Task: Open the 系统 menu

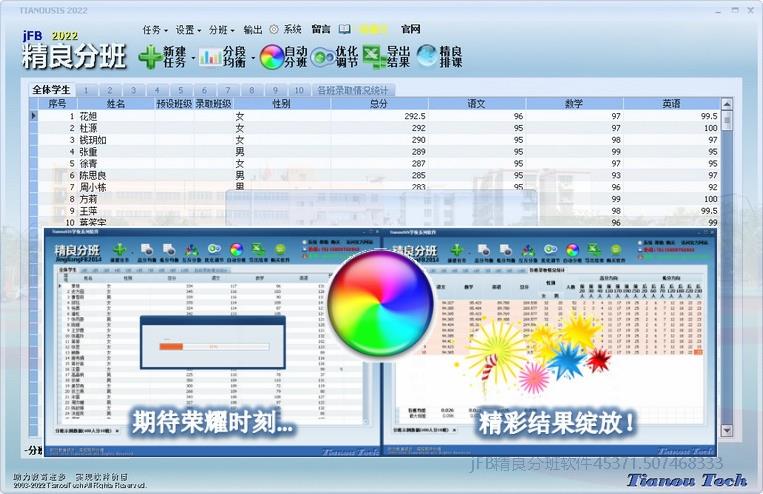Action: 292,30
